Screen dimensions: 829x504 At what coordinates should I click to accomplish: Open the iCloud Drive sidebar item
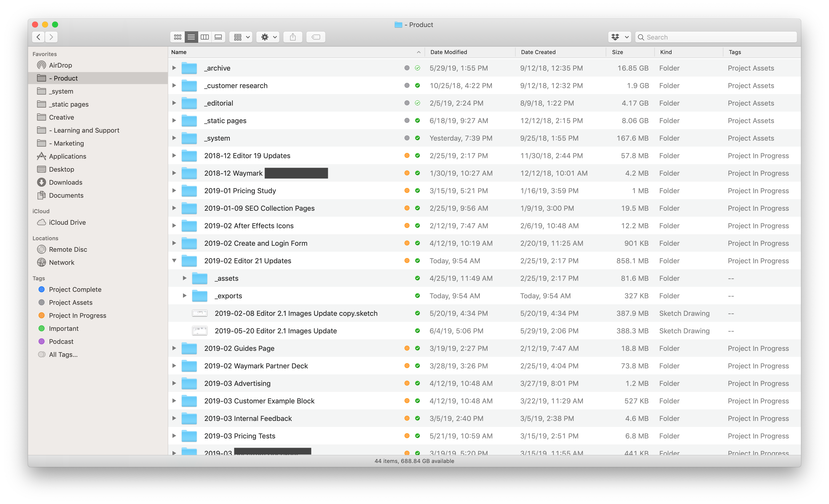point(67,222)
